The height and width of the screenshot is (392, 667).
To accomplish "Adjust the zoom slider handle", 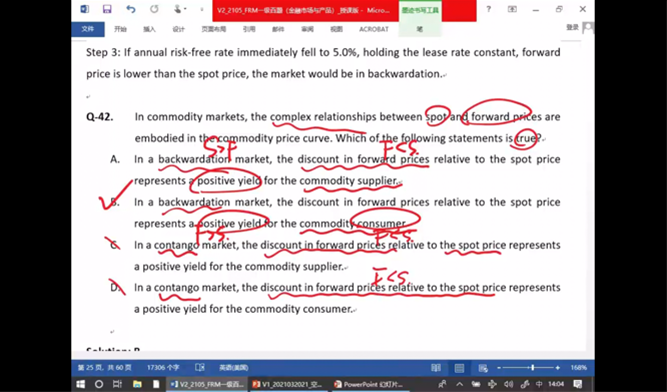I will click(x=532, y=368).
